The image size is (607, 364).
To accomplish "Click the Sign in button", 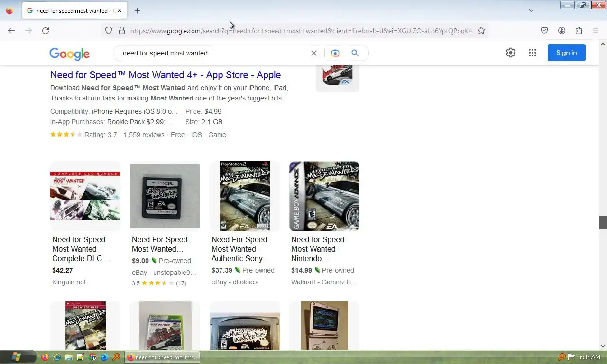I will [x=567, y=53].
